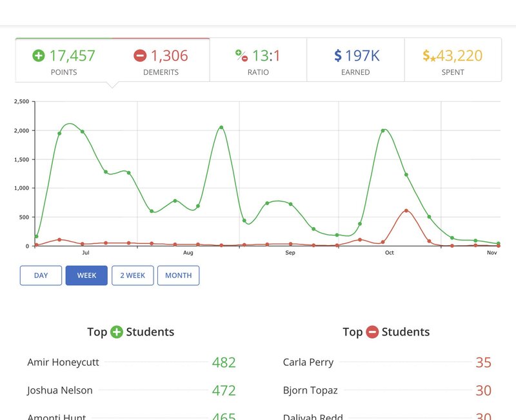This screenshot has height=420, width=516.
Task: Enable the 2 WEEK view
Action: coord(132,275)
